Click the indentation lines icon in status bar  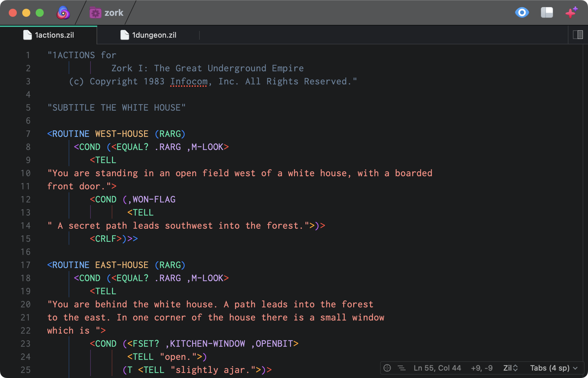402,368
